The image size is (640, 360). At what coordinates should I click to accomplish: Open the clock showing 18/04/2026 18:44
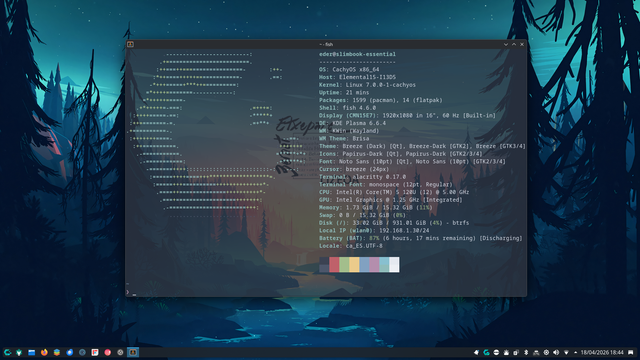pyautogui.click(x=602, y=352)
